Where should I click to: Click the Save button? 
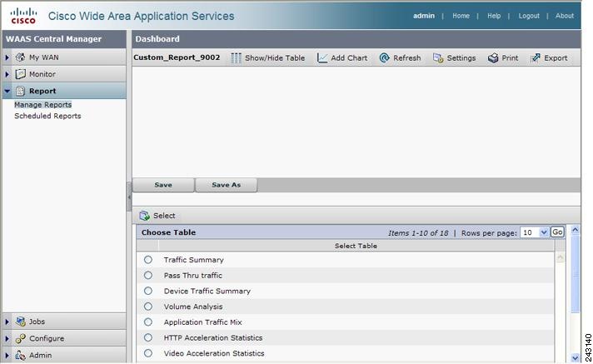tap(163, 185)
